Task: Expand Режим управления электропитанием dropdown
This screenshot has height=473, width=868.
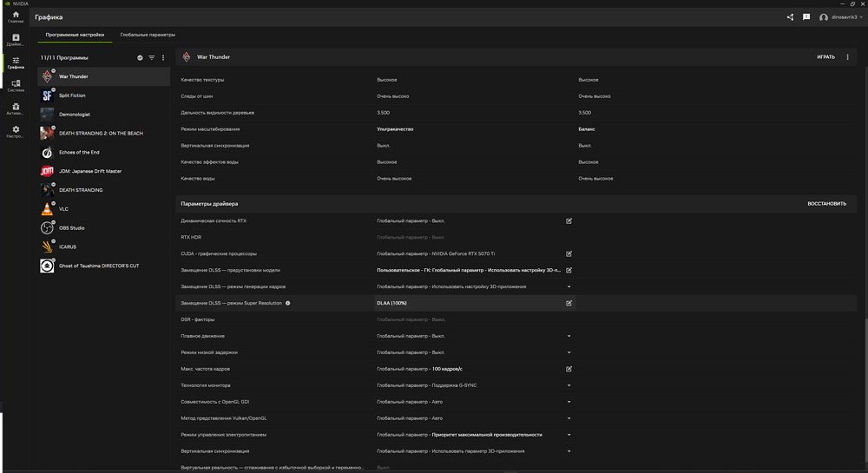Action: tap(569, 435)
